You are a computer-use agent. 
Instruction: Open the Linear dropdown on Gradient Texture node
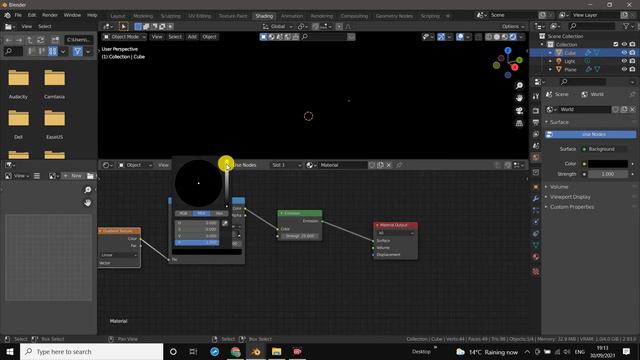tap(119, 255)
